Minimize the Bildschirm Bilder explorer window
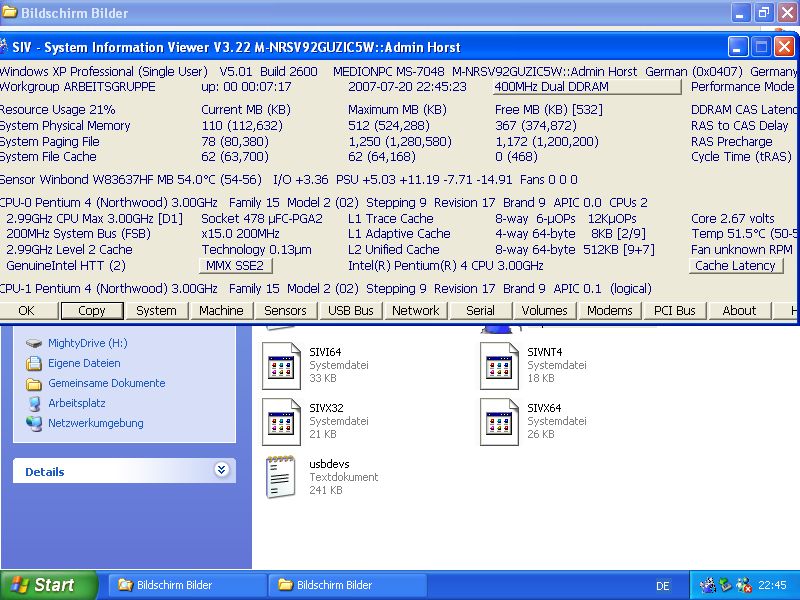800x600 pixels. [740, 13]
